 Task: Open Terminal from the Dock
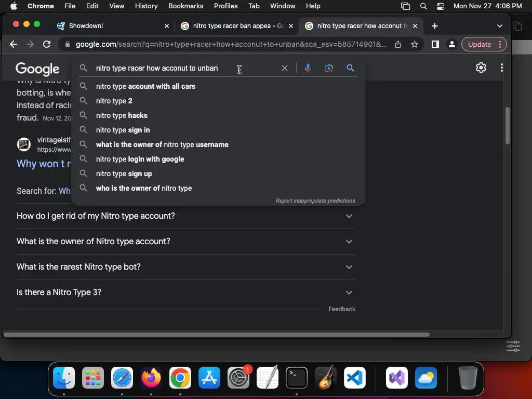tap(297, 378)
